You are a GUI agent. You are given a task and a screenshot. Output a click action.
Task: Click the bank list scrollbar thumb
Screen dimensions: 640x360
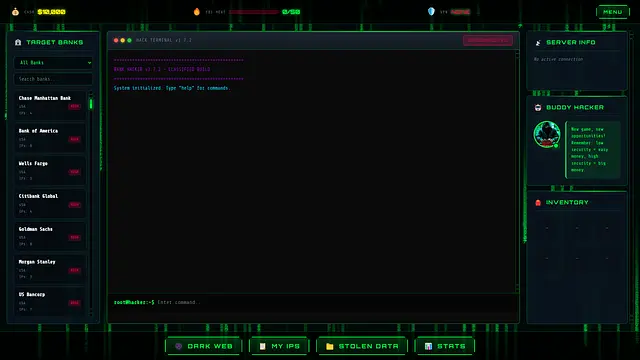91,104
